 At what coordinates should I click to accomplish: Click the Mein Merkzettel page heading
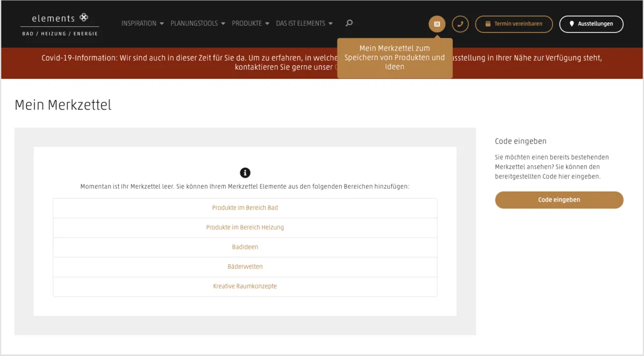pos(63,105)
